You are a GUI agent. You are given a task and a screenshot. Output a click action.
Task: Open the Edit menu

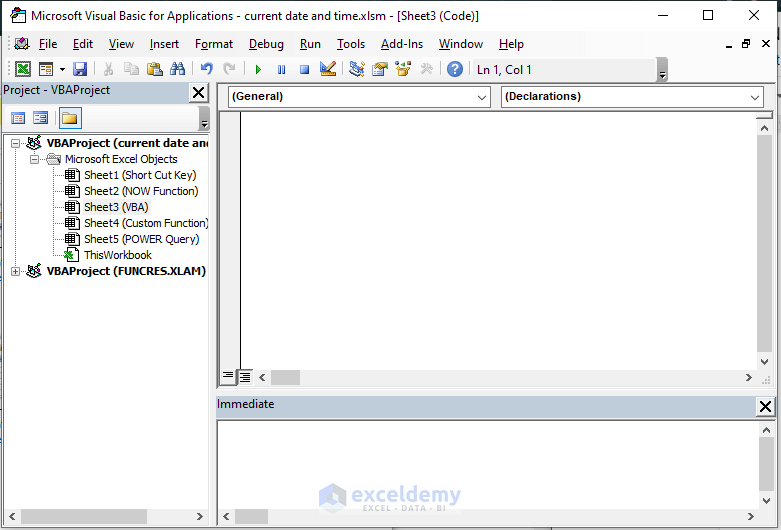point(83,44)
